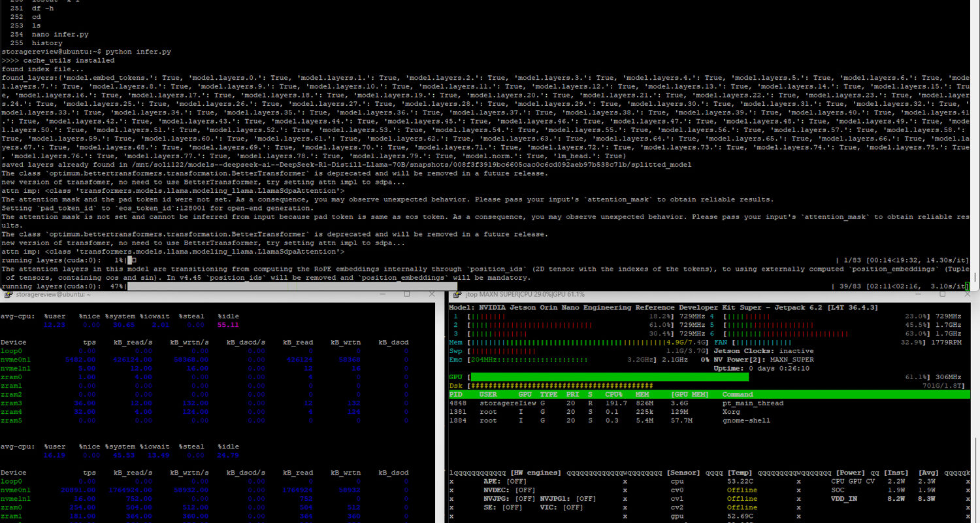Click the 426124.00 kB_read/s value
The width and height of the screenshot is (980, 523).
tap(132, 359)
